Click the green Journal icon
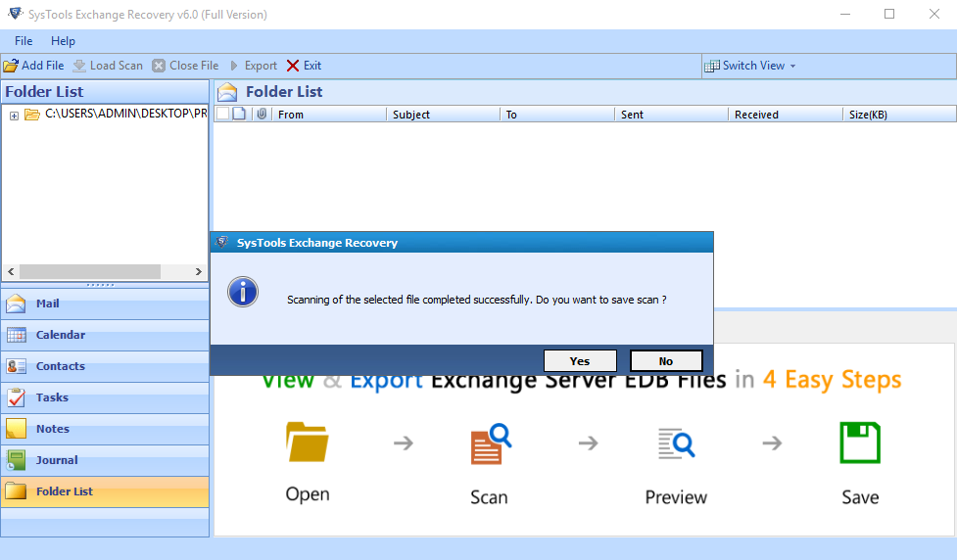The width and height of the screenshot is (957, 560). 16,460
